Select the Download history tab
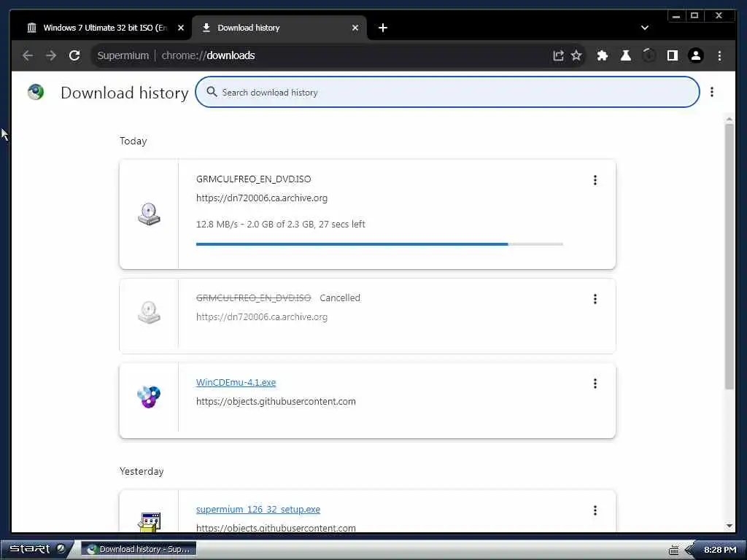The image size is (747, 560). click(279, 28)
